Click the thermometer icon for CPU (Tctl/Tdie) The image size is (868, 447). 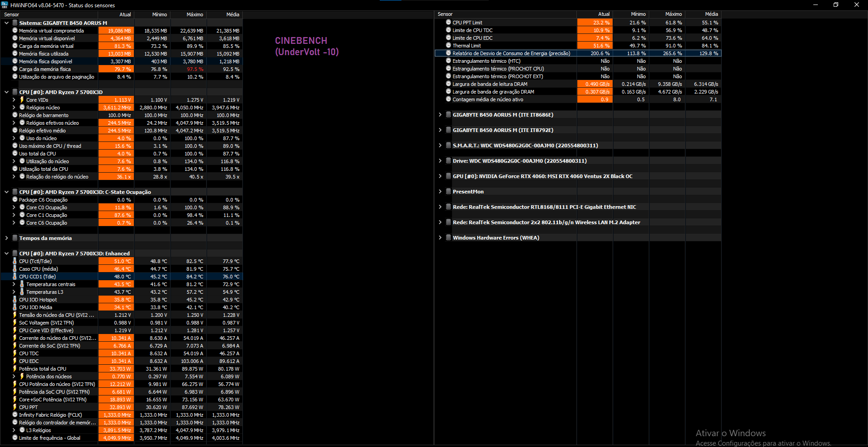[x=15, y=261]
